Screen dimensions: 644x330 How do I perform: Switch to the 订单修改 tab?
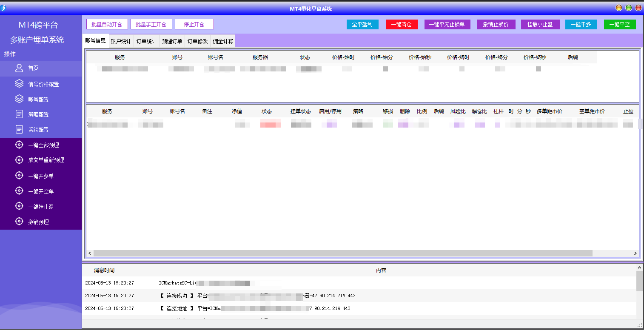coord(197,41)
